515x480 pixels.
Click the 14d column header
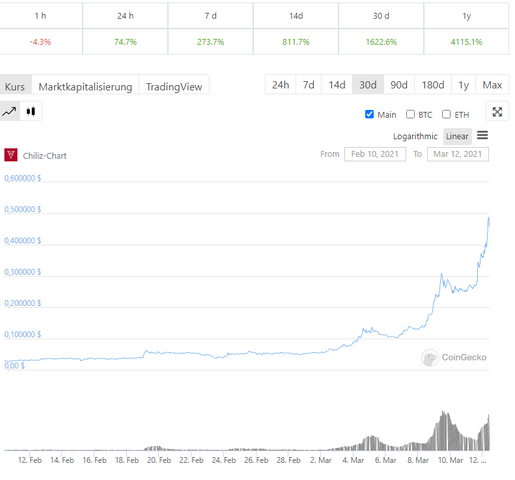pos(296,16)
